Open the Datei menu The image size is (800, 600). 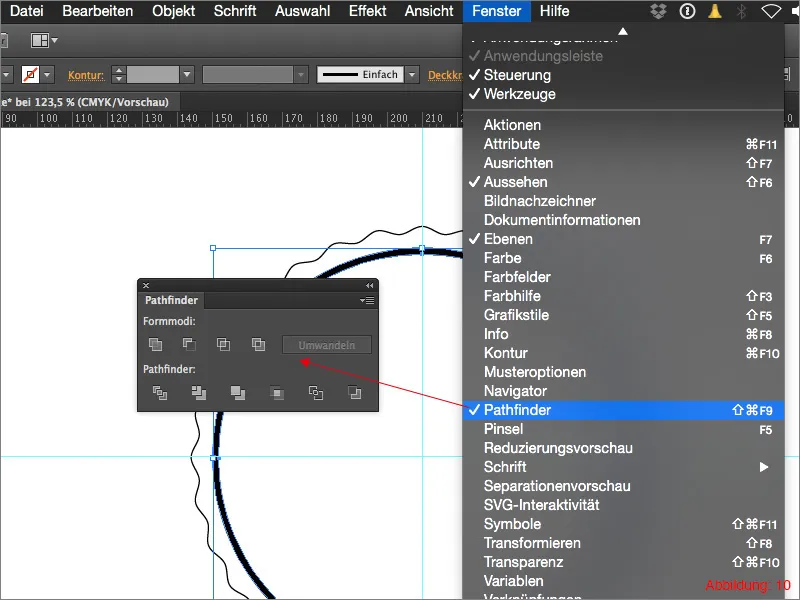27,11
